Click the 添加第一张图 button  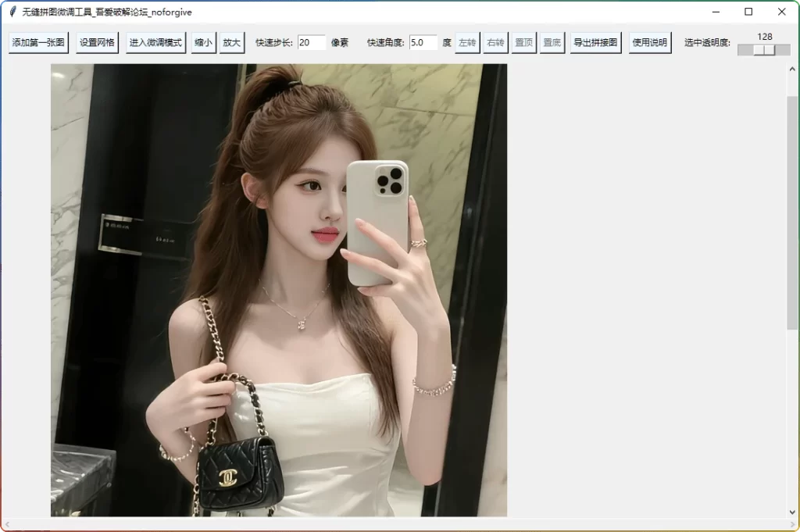38,43
